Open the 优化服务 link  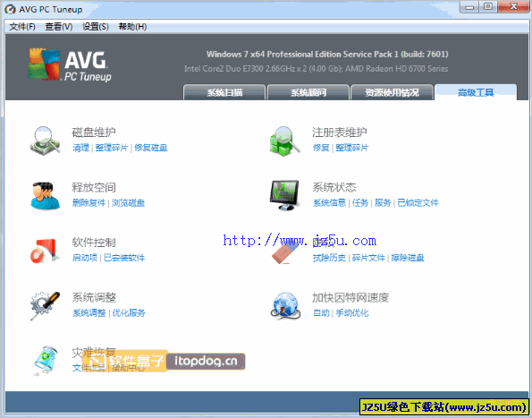(129, 312)
